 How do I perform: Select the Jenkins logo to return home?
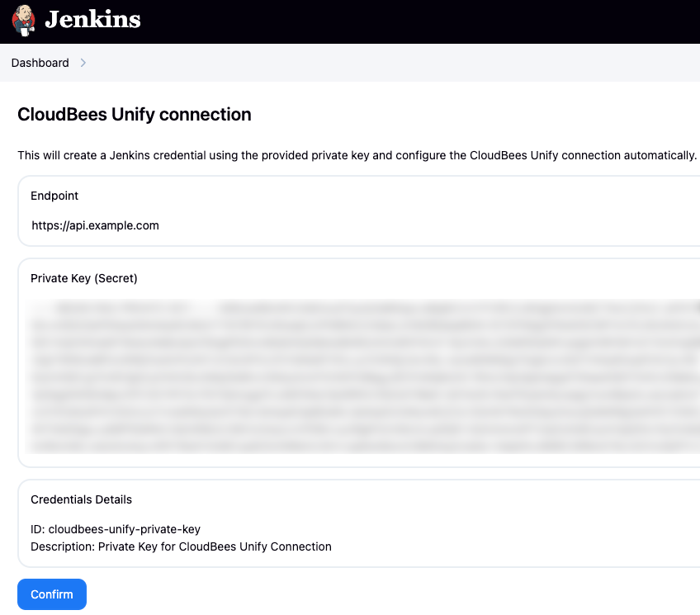click(93, 21)
